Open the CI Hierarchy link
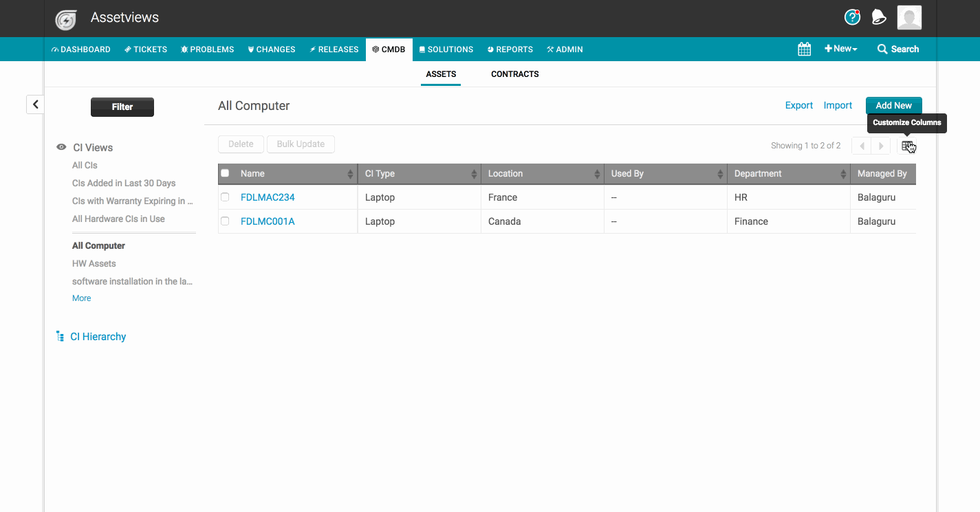The width and height of the screenshot is (980, 512). [98, 337]
